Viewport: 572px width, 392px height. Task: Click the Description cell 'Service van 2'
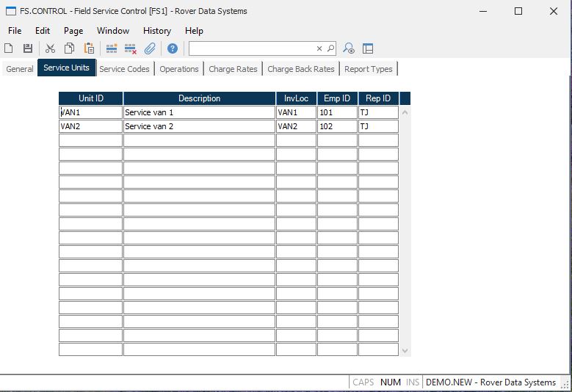point(199,126)
